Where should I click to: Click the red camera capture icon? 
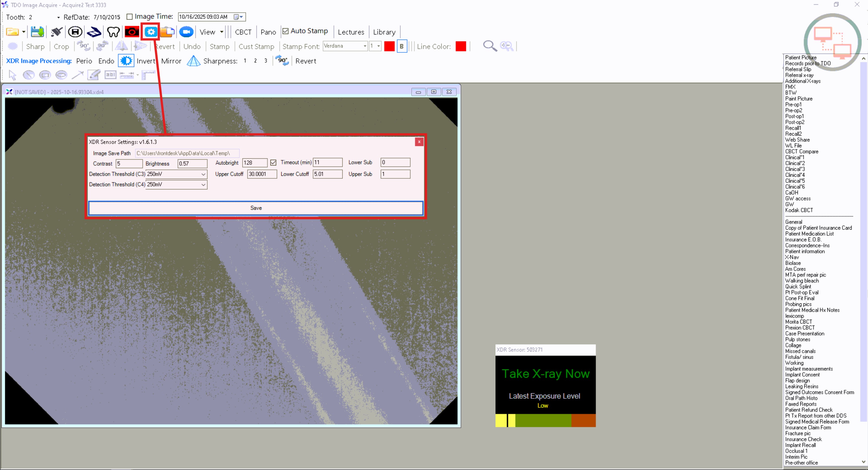tap(132, 32)
